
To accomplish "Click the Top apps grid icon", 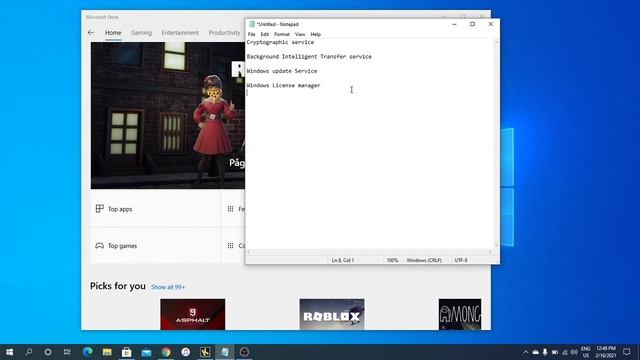I will [100, 209].
